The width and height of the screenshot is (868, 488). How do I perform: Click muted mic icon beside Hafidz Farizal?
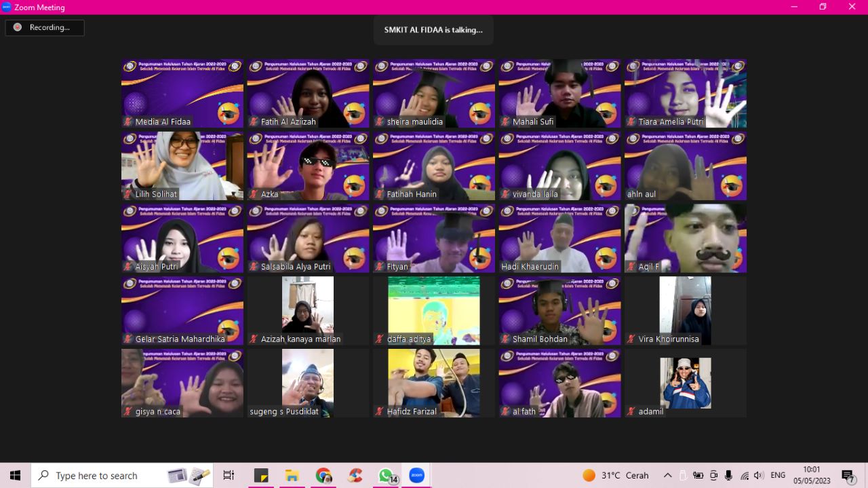pos(380,411)
